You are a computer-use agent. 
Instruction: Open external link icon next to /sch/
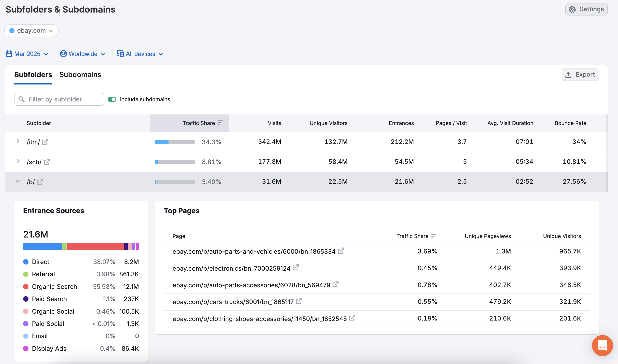click(x=47, y=162)
